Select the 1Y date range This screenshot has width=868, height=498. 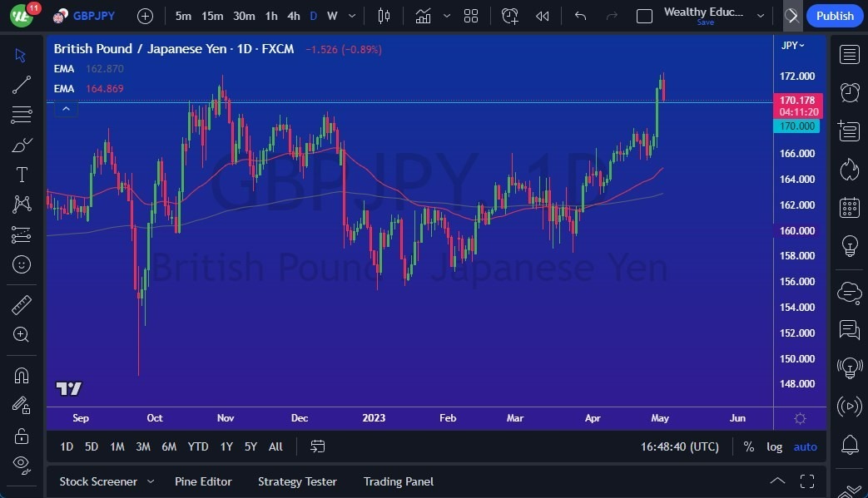(226, 446)
